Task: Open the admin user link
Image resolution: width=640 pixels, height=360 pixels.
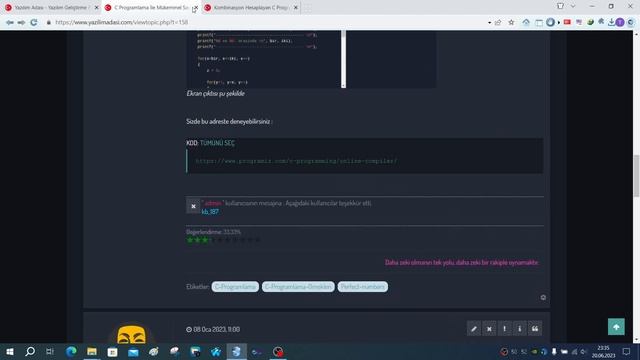Action: pos(213,203)
